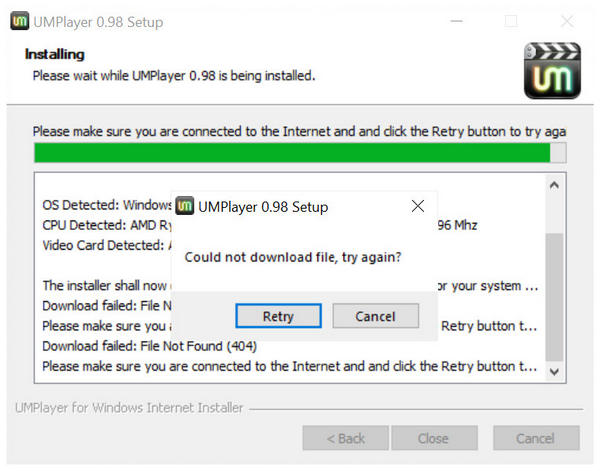
Task: Click the Retry button in the dialog
Action: tap(278, 316)
